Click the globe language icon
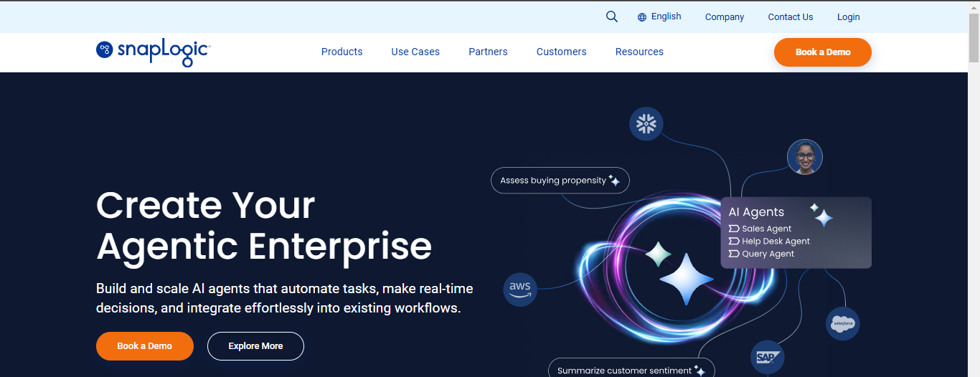The width and height of the screenshot is (980, 377). pos(642,17)
